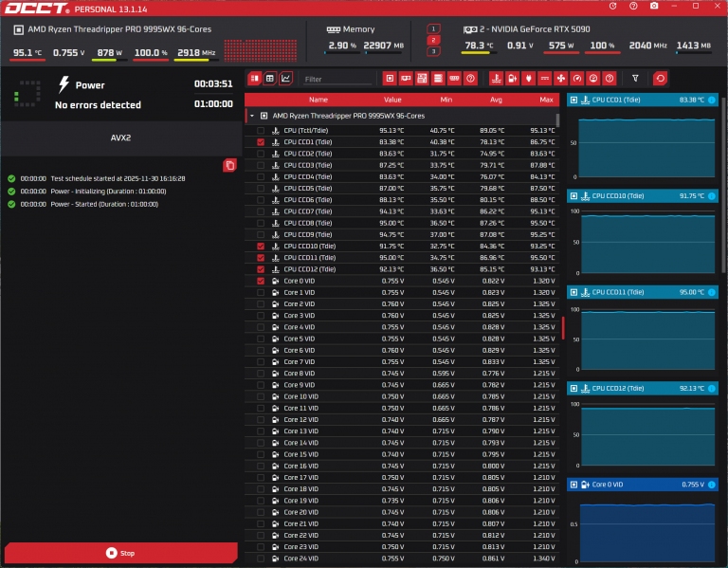
Task: Check the Core 1 VID checkbox
Action: click(x=261, y=293)
